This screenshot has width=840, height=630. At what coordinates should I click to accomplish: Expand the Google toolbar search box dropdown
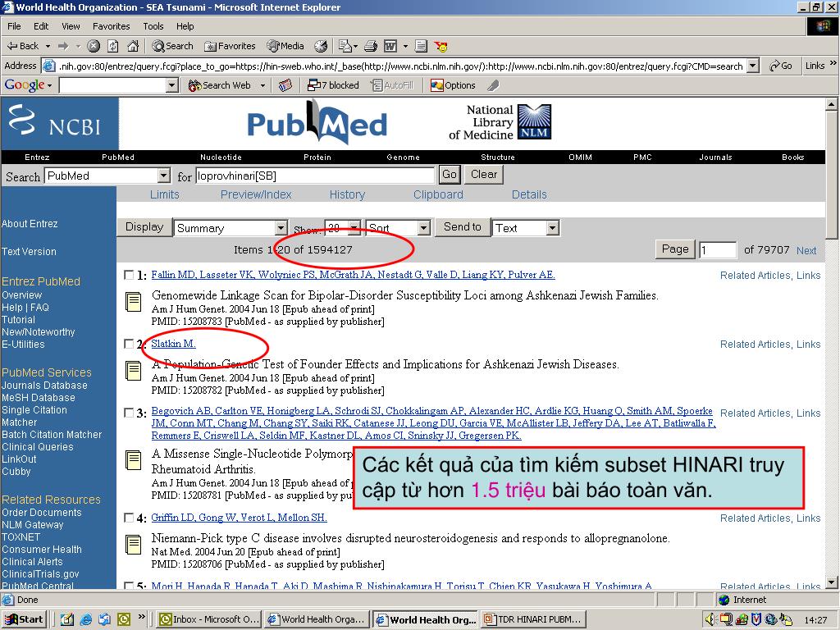pos(172,85)
